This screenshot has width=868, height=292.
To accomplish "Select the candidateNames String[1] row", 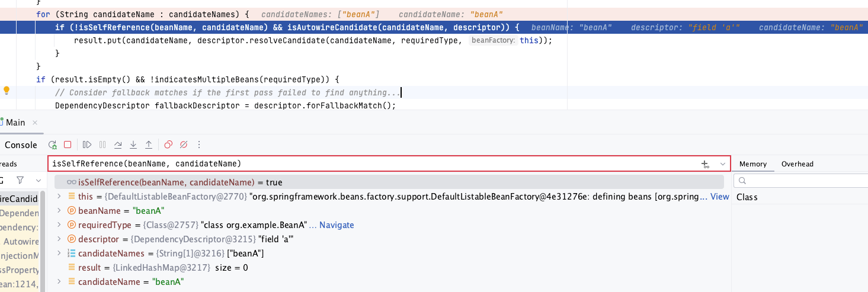I will (389, 254).
